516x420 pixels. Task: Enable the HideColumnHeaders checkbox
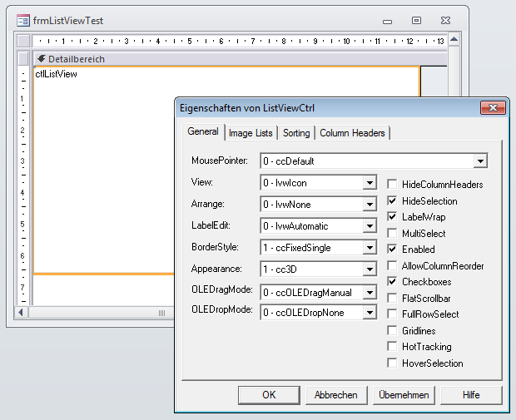pyautogui.click(x=392, y=185)
